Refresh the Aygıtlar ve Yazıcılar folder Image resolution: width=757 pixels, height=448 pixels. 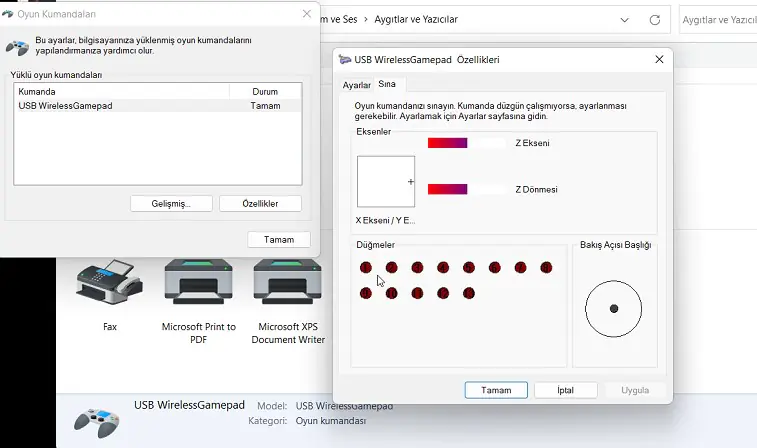(655, 19)
